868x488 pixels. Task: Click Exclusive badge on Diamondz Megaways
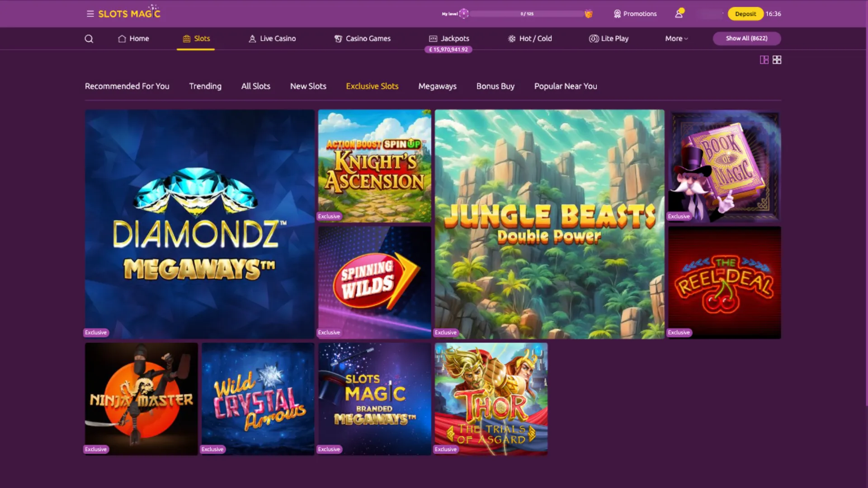(x=96, y=333)
